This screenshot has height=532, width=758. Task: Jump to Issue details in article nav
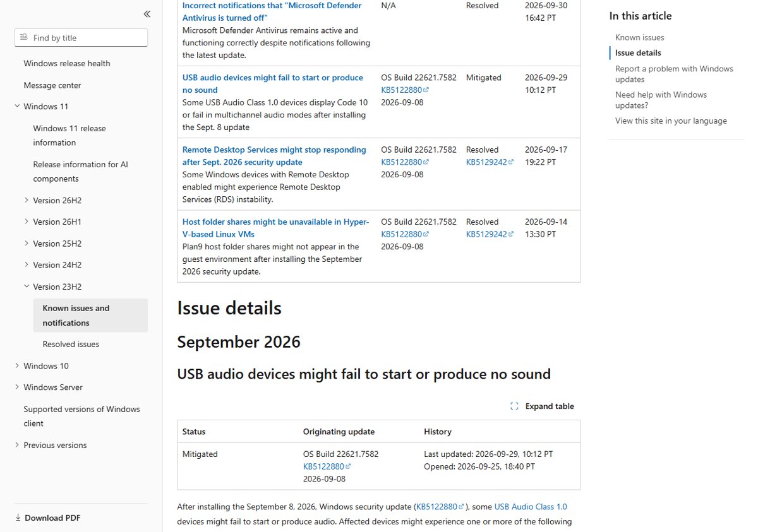coord(638,53)
